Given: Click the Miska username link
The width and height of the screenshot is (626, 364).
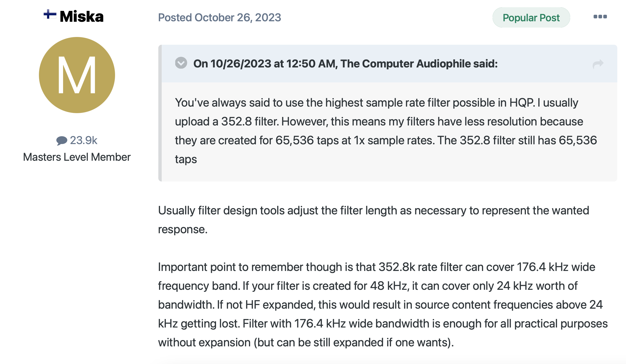Looking at the screenshot, I should coord(81,17).
